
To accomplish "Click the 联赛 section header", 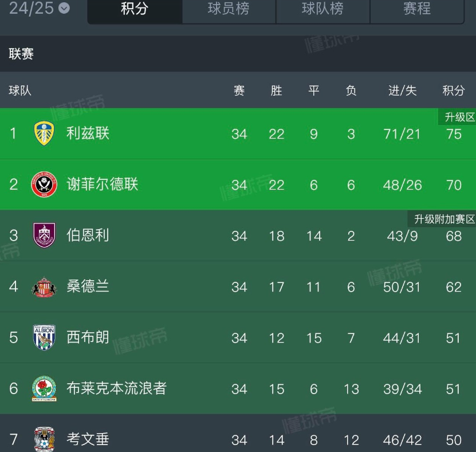I will 21,54.
